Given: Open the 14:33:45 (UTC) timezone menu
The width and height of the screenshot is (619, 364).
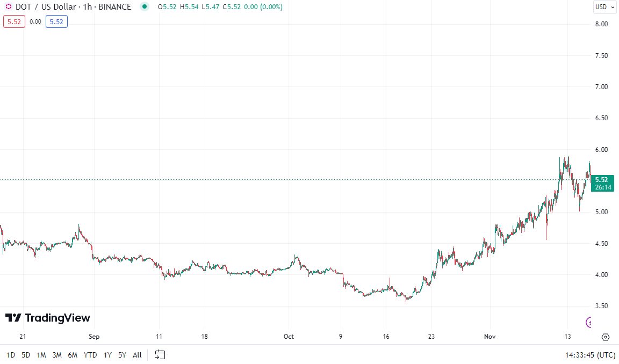Looking at the screenshot, I should click(590, 355).
